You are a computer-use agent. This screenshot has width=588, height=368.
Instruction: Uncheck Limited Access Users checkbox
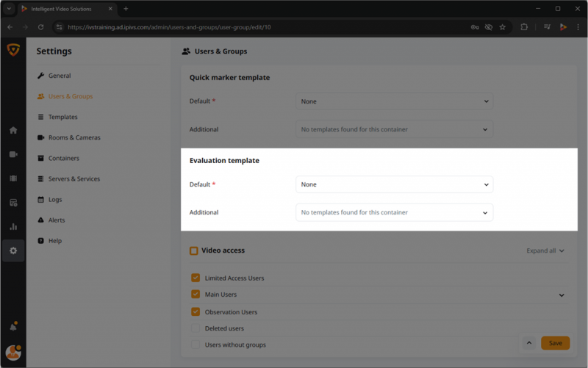coord(196,278)
